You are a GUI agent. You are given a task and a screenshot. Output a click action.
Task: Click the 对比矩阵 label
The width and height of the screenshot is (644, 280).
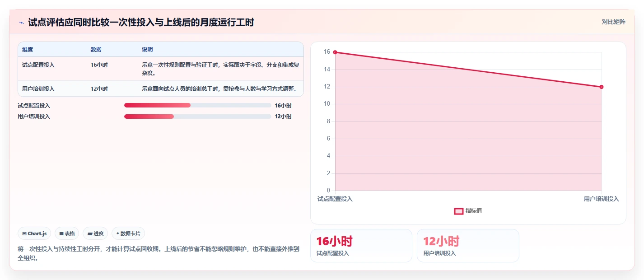[613, 22]
